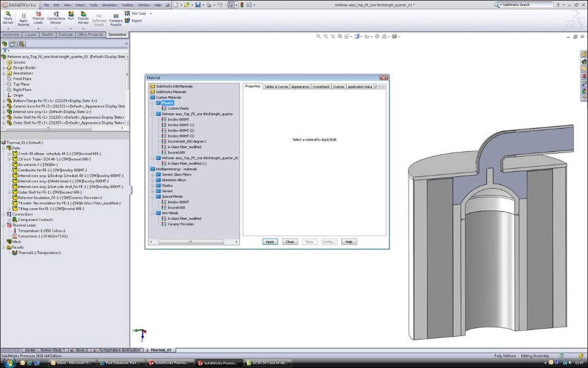Expand Generic Glass Fibers category
This screenshot has height=368, width=588.
153,175
